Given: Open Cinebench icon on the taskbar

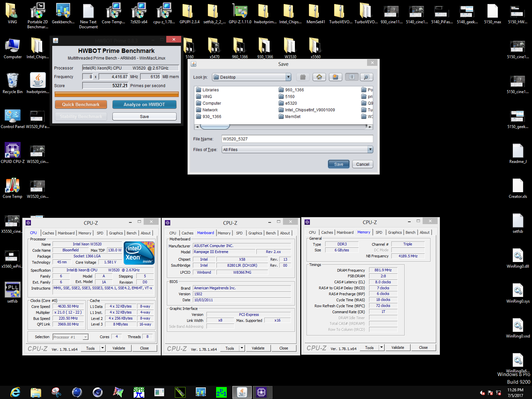Looking at the screenshot, I should [98, 392].
